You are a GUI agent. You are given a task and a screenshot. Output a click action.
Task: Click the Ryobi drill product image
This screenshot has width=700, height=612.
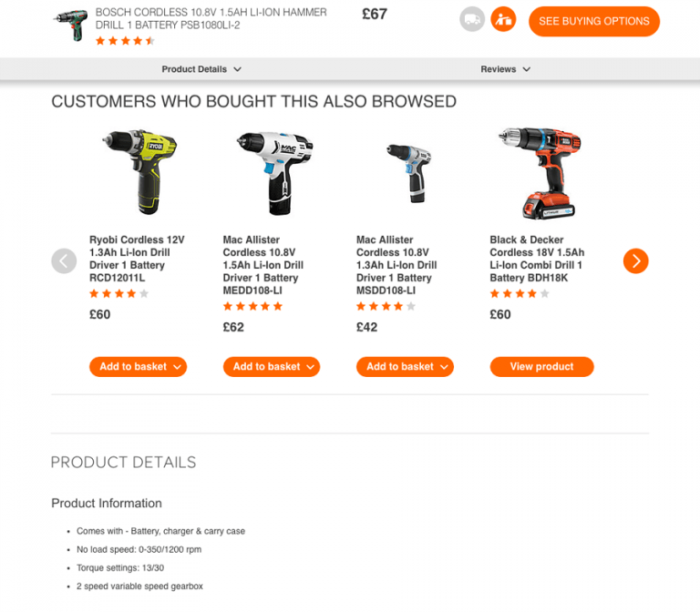click(x=139, y=172)
